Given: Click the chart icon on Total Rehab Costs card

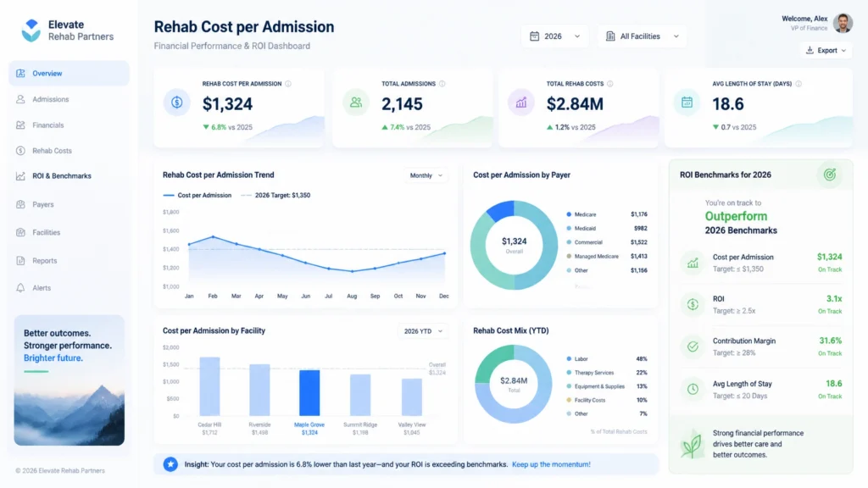Looking at the screenshot, I should (x=521, y=103).
